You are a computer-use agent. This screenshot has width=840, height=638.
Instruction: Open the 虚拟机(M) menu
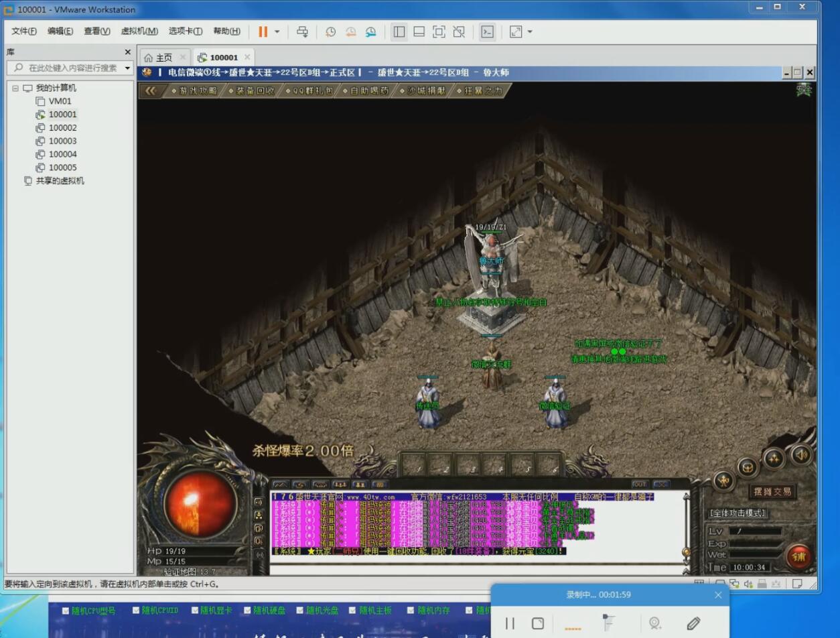(139, 31)
